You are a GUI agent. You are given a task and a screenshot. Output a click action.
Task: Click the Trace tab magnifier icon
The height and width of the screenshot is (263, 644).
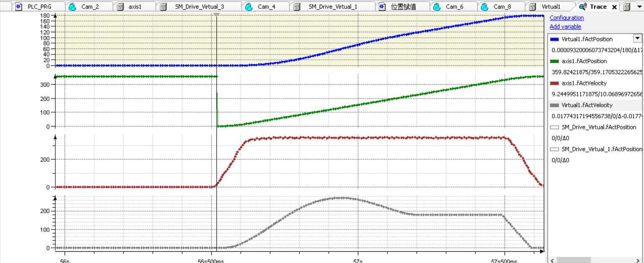click(582, 7)
